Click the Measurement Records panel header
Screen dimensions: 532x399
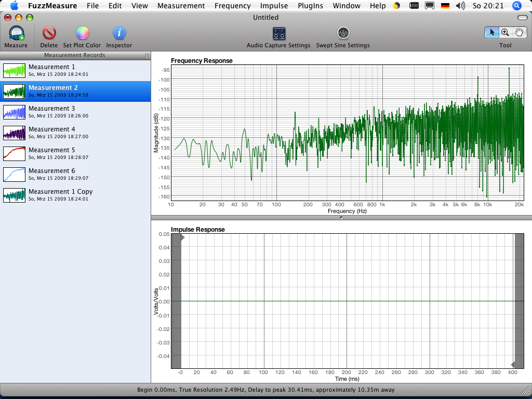click(75, 55)
